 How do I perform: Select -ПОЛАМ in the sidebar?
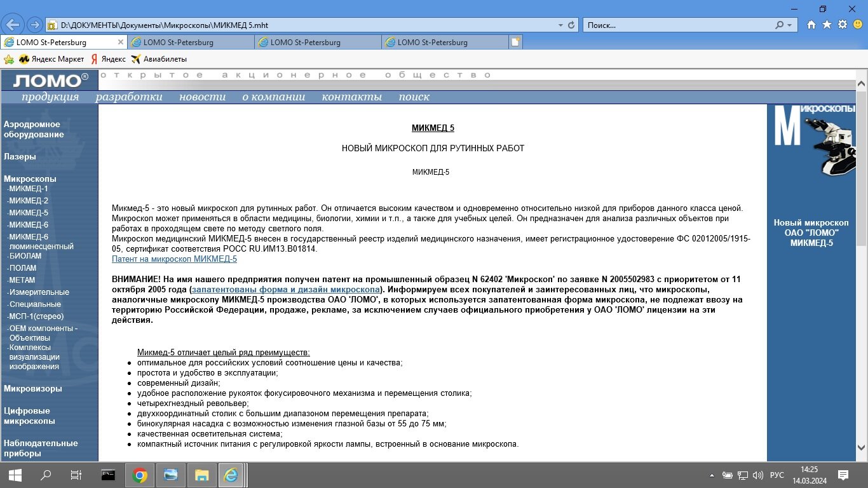(x=22, y=268)
